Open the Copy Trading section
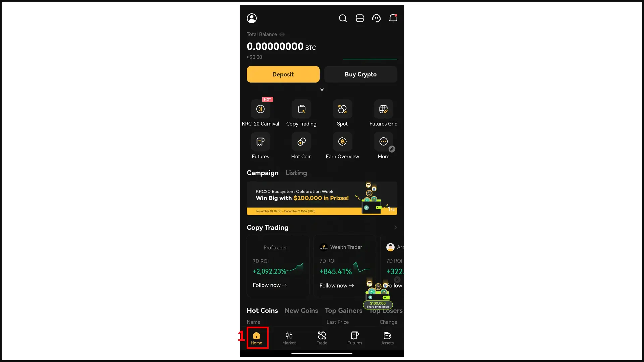 tap(268, 227)
